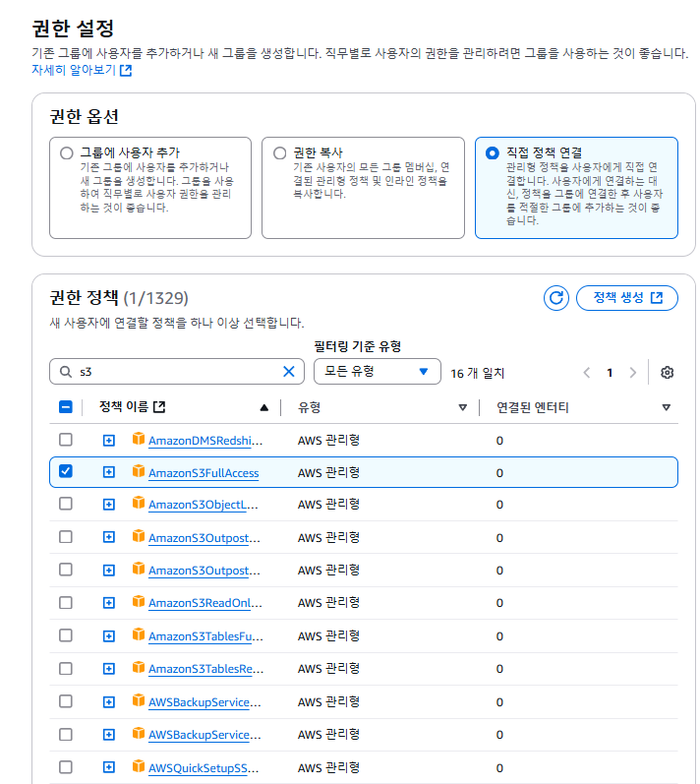Uncheck the AmazonS3FullAccess policy checkbox
Viewport: 700px width, 784px height.
tap(66, 471)
